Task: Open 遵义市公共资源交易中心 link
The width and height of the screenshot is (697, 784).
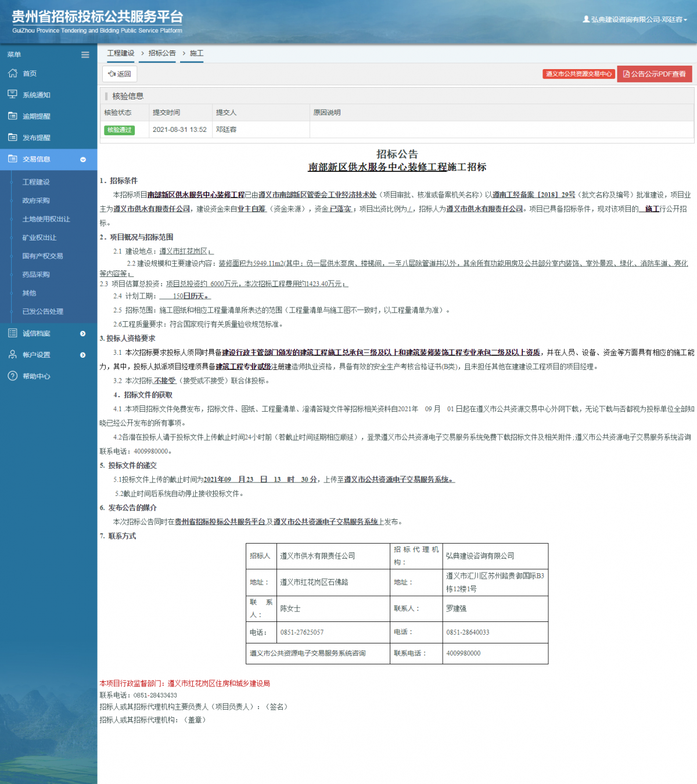Action: (578, 74)
